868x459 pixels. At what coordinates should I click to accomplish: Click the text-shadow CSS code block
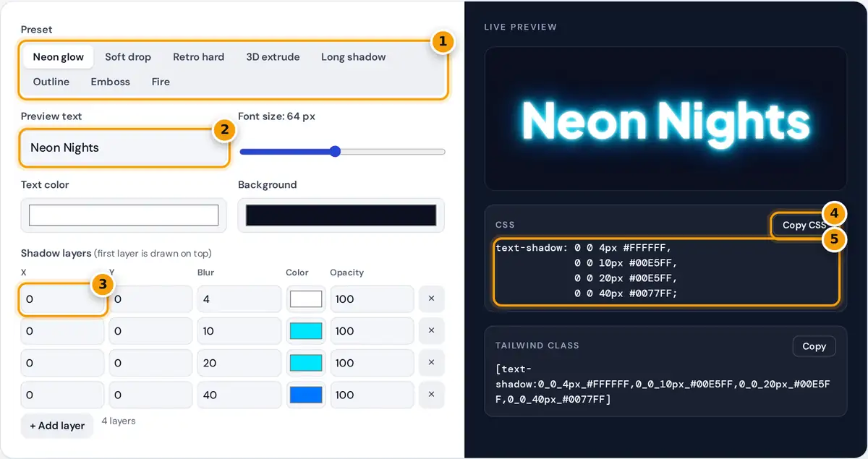666,270
